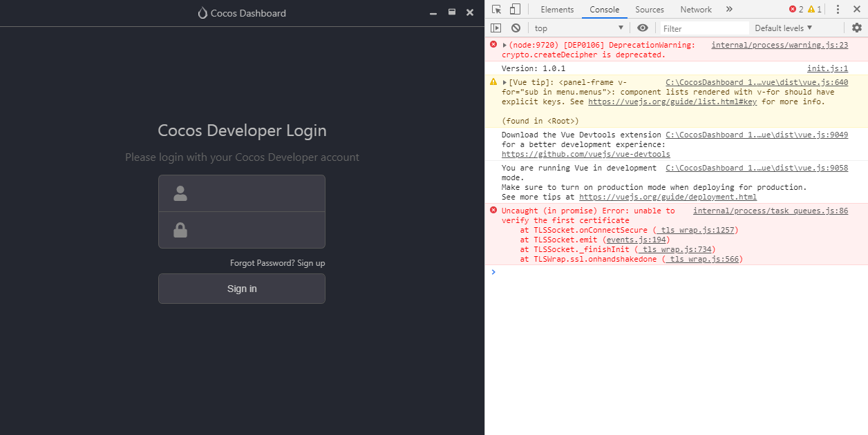868x435 pixels.
Task: Open init.js:1 source link
Action: pos(828,68)
